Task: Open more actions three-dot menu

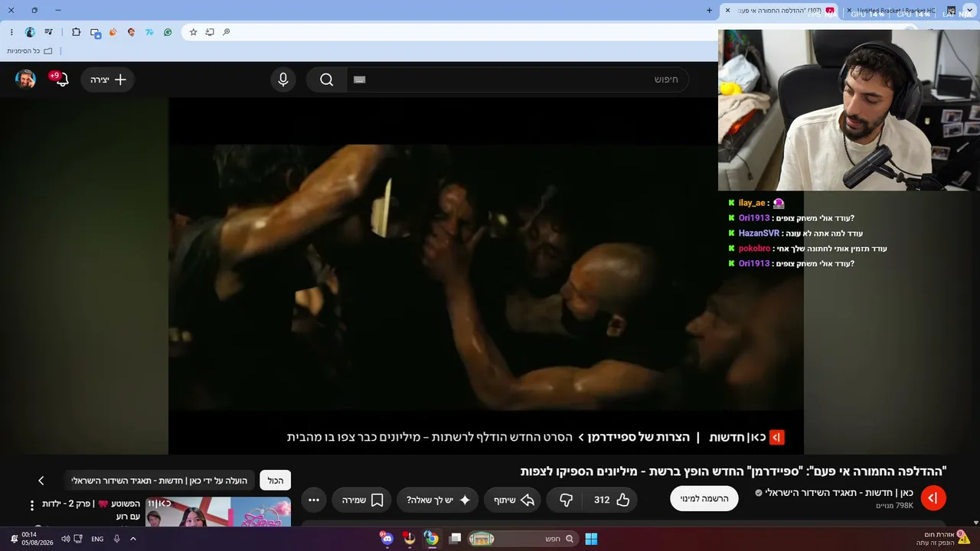Action: [314, 500]
